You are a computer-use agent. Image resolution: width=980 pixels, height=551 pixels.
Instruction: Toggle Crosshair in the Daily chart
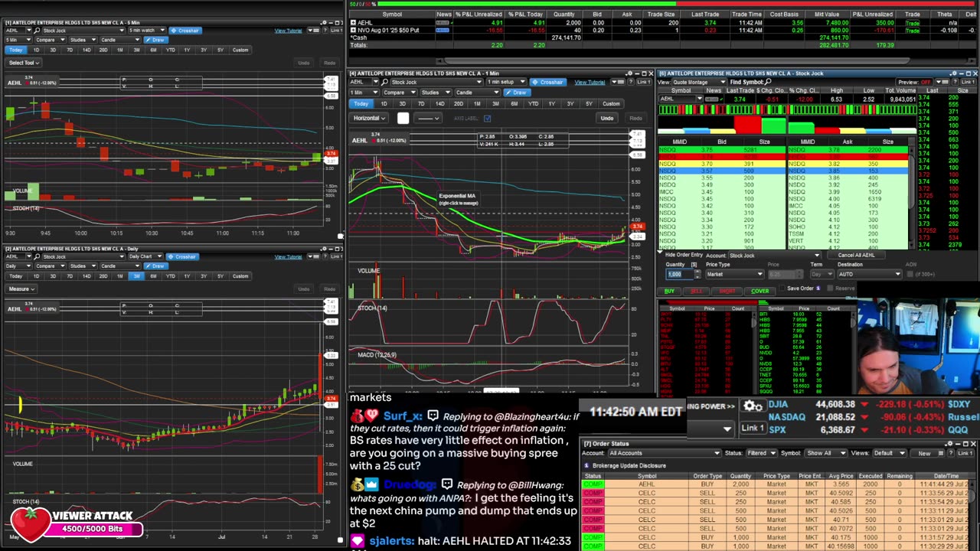click(x=182, y=256)
